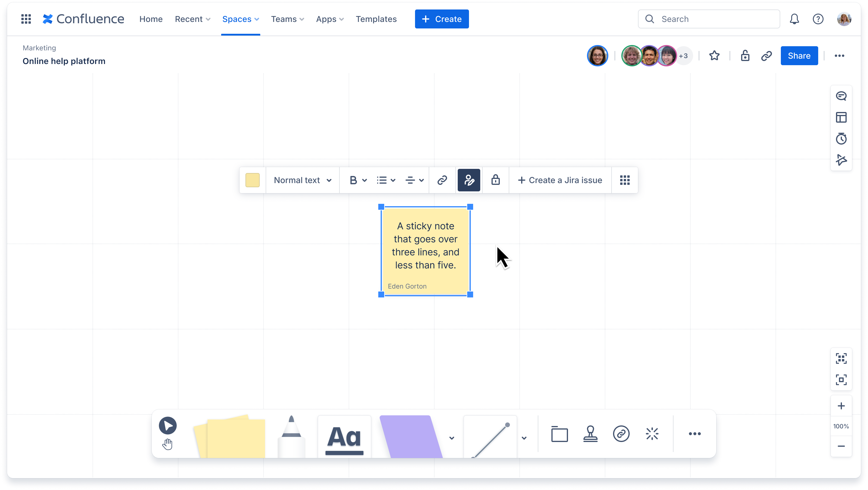Screen dimensions: 868x490
Task: Open the Home menu item
Action: tap(151, 19)
